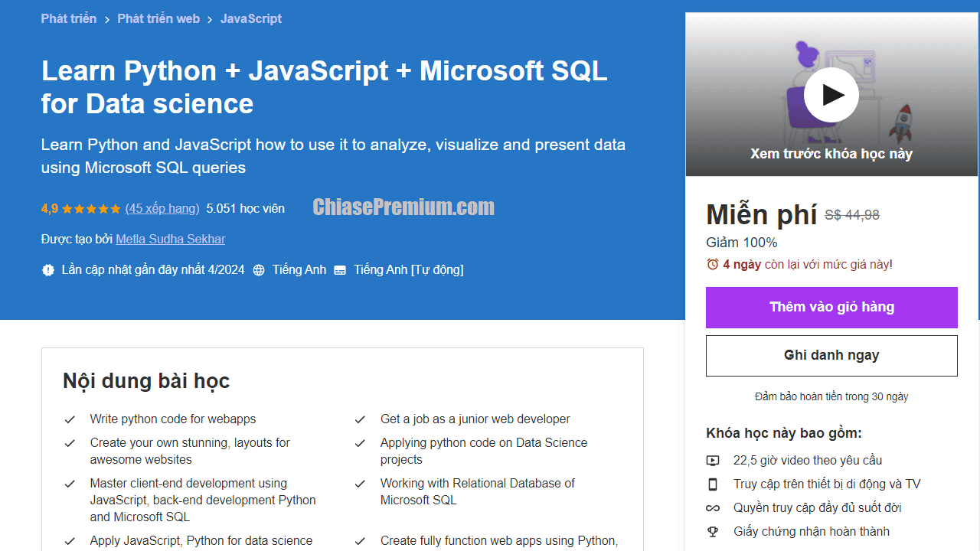Click the globe icon beside Tiếng Anh
Screen dimensions: 980x551
point(259,270)
